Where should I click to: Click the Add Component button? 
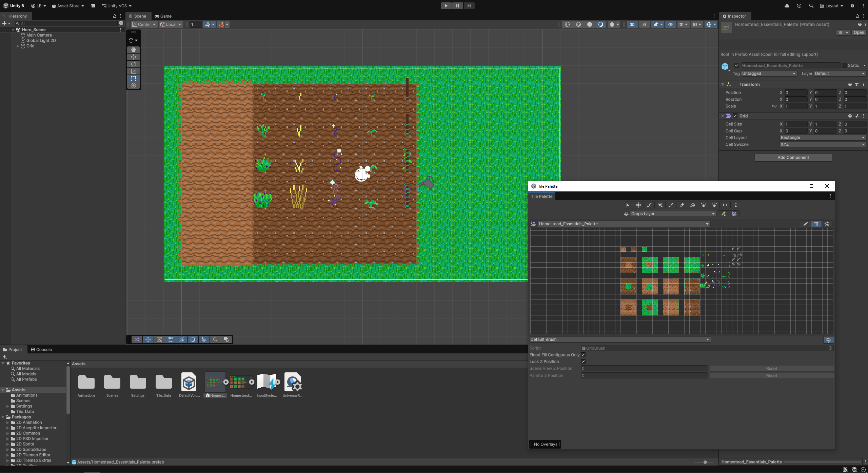(793, 158)
